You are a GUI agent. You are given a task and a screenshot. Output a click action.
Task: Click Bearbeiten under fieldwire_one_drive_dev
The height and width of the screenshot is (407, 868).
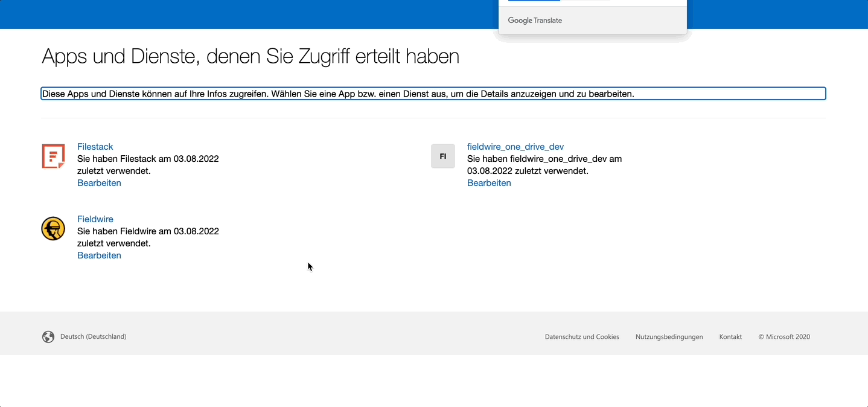pos(489,182)
